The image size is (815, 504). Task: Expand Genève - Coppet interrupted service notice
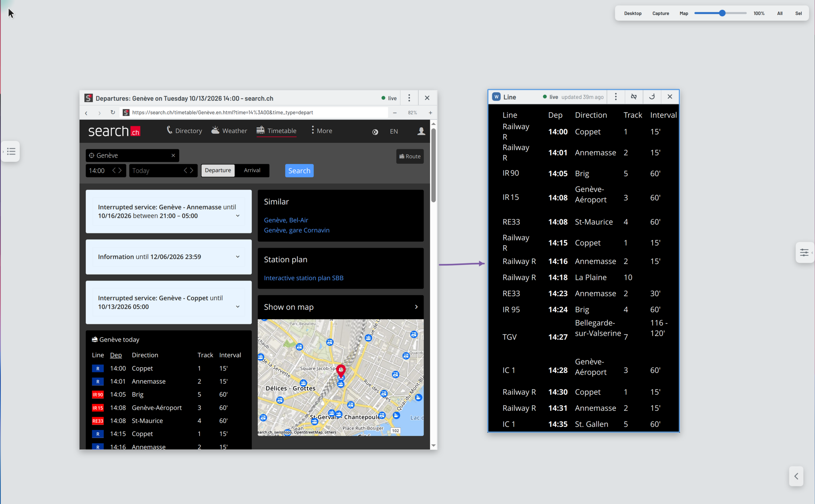[x=237, y=307]
